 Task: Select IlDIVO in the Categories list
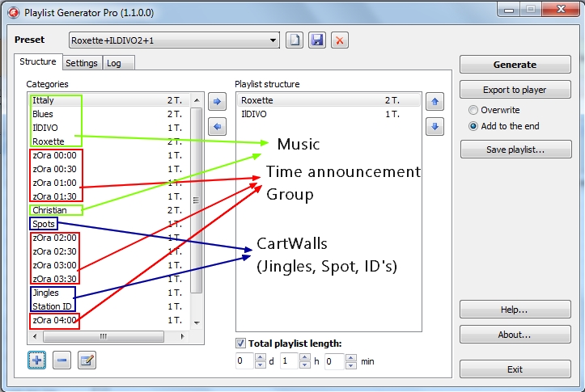(109, 128)
